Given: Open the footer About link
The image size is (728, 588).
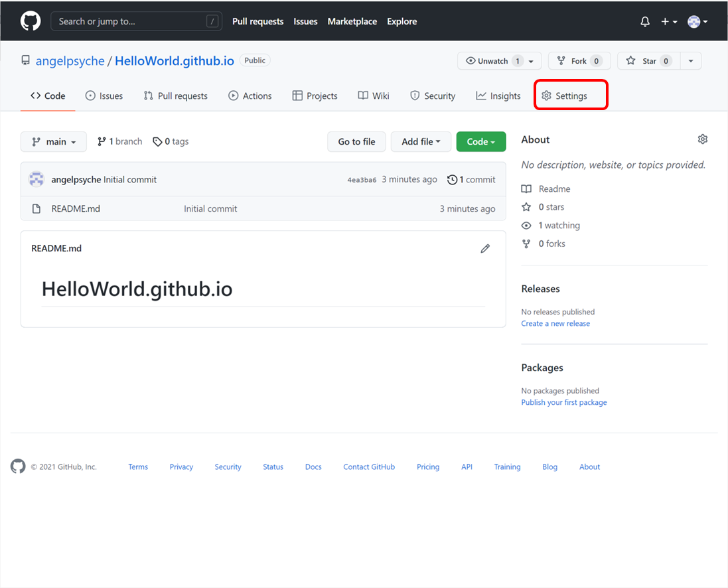Looking at the screenshot, I should click(x=589, y=467).
